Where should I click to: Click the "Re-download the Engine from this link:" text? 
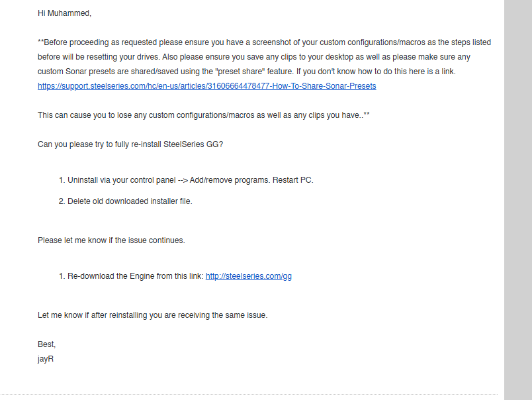[x=135, y=276]
